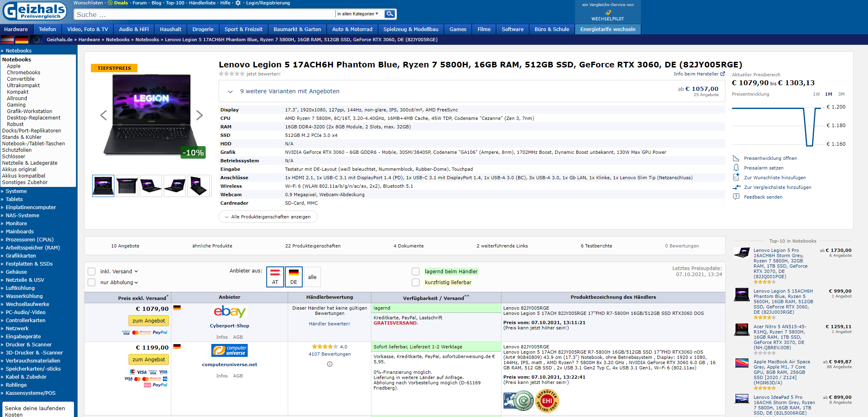This screenshot has height=417, width=868.
Task: Expand Alle Produkteigenschaften anzeigen
Action: coord(268,217)
